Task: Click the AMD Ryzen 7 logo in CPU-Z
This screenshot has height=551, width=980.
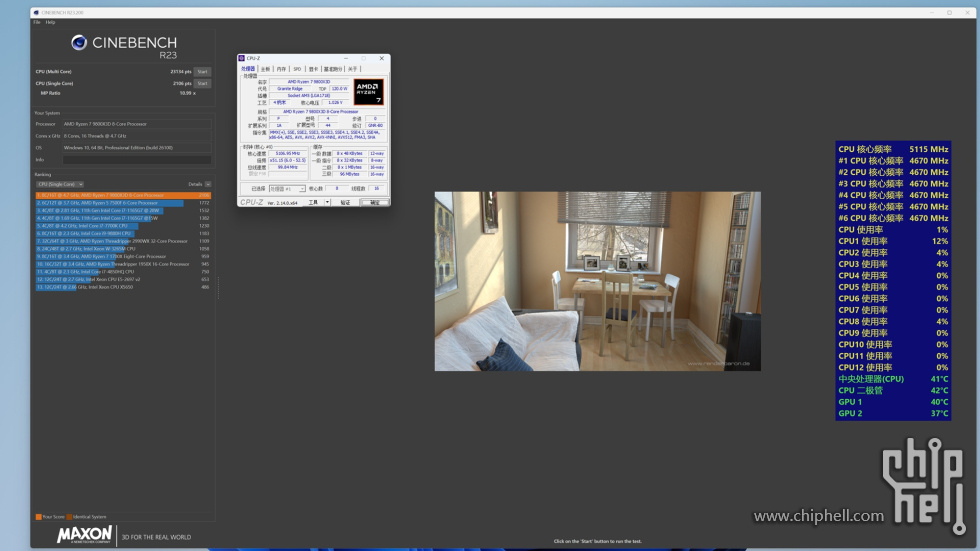Action: [369, 92]
